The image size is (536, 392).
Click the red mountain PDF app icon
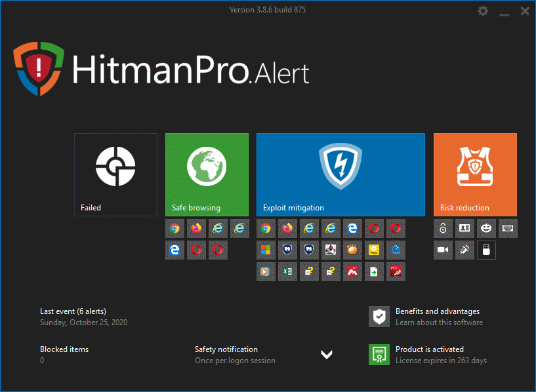(x=352, y=272)
